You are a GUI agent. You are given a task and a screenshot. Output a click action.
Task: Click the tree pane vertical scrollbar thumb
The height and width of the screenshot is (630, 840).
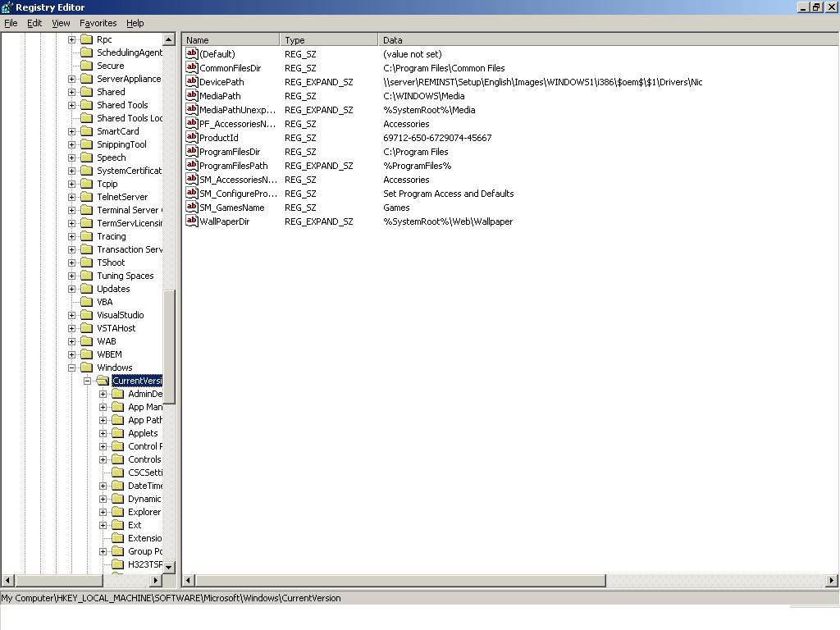pos(169,347)
